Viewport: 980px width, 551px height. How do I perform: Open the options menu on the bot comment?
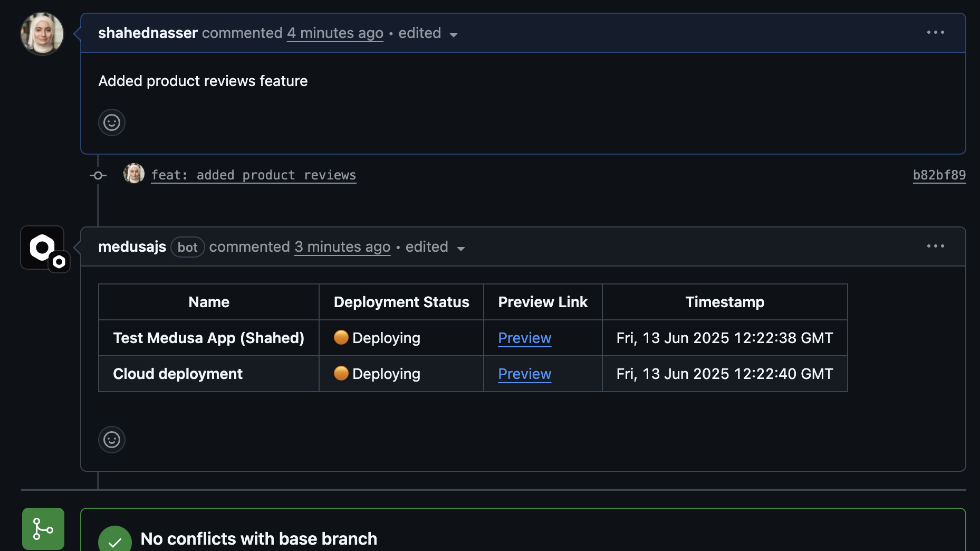[935, 246]
